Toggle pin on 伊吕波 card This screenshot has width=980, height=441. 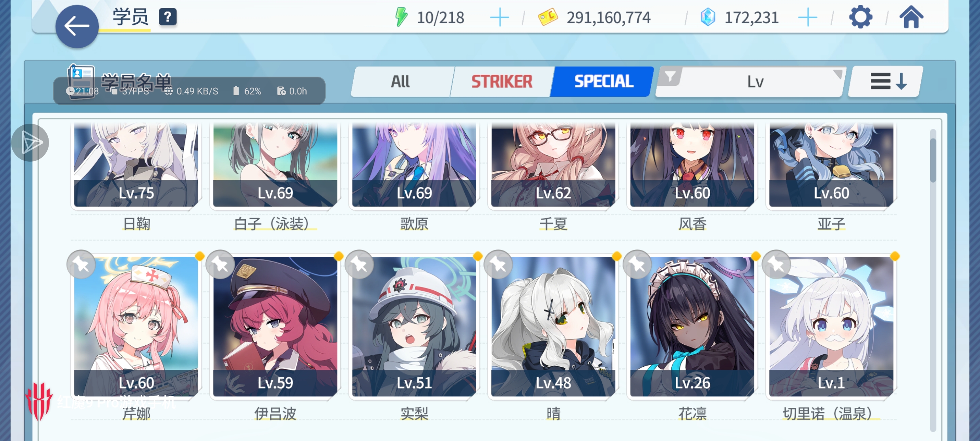220,264
